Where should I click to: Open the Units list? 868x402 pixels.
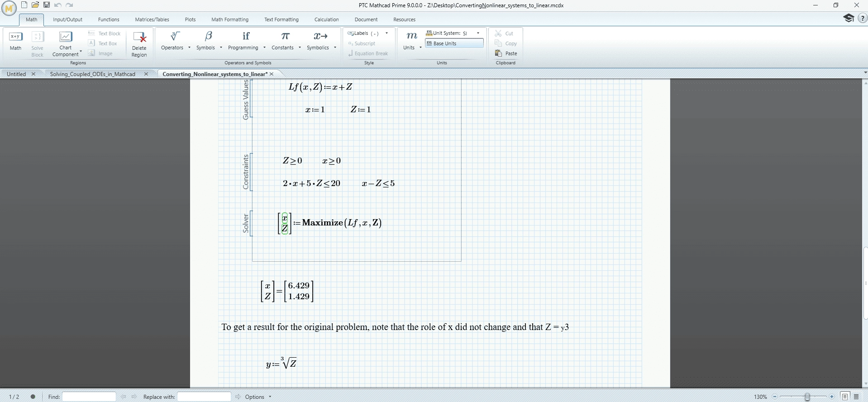409,41
